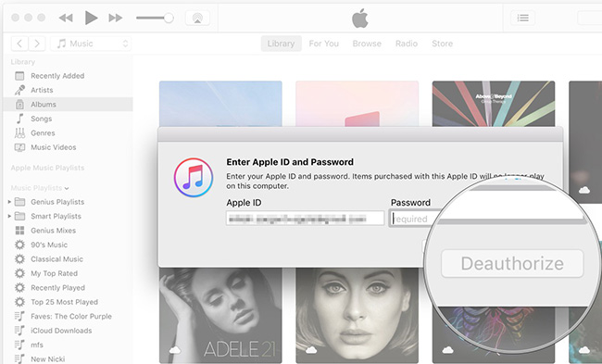
Task: Switch to the For You tab
Action: (x=323, y=44)
